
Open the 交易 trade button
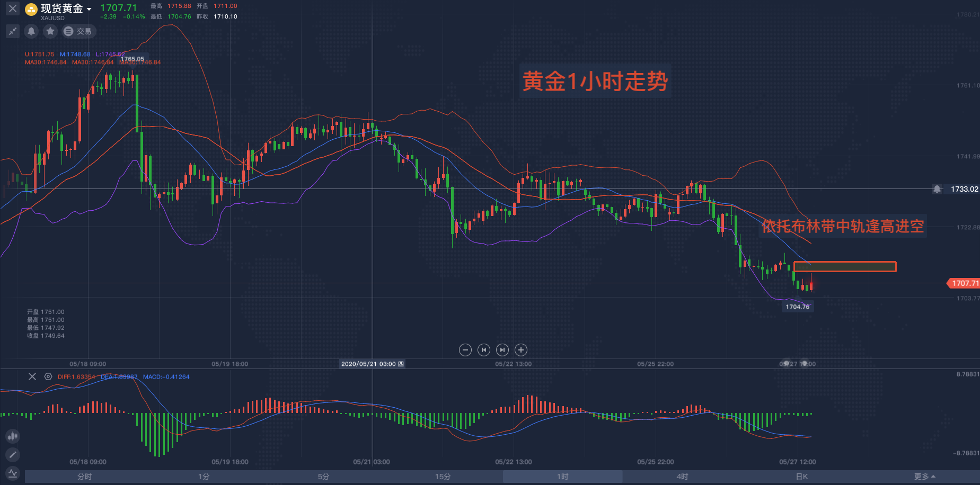coord(78,31)
